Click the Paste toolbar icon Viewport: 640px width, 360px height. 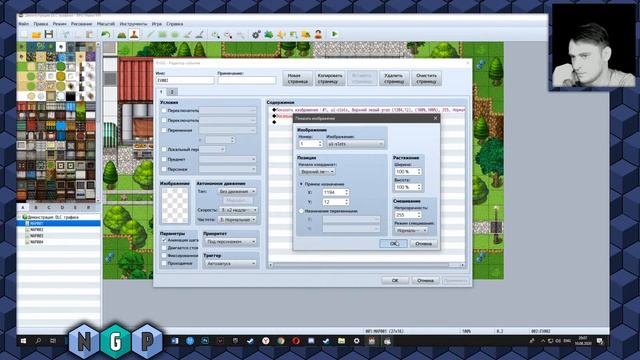pos(89,35)
